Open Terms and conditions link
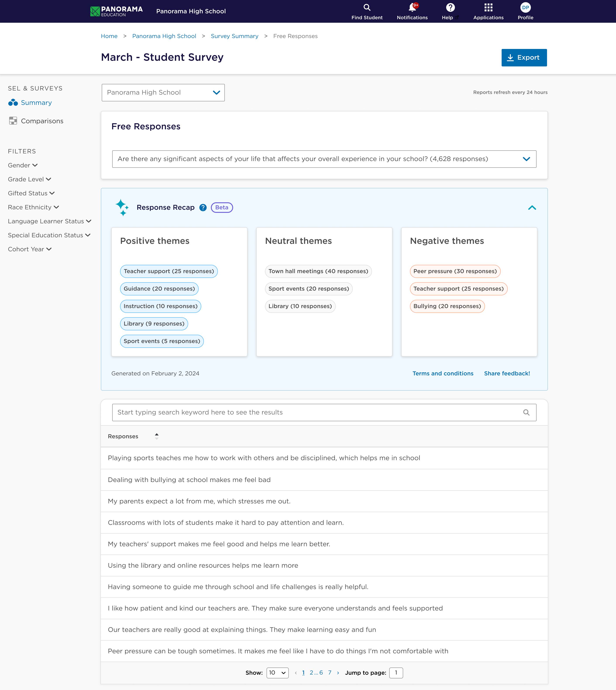The height and width of the screenshot is (690, 616). point(443,373)
